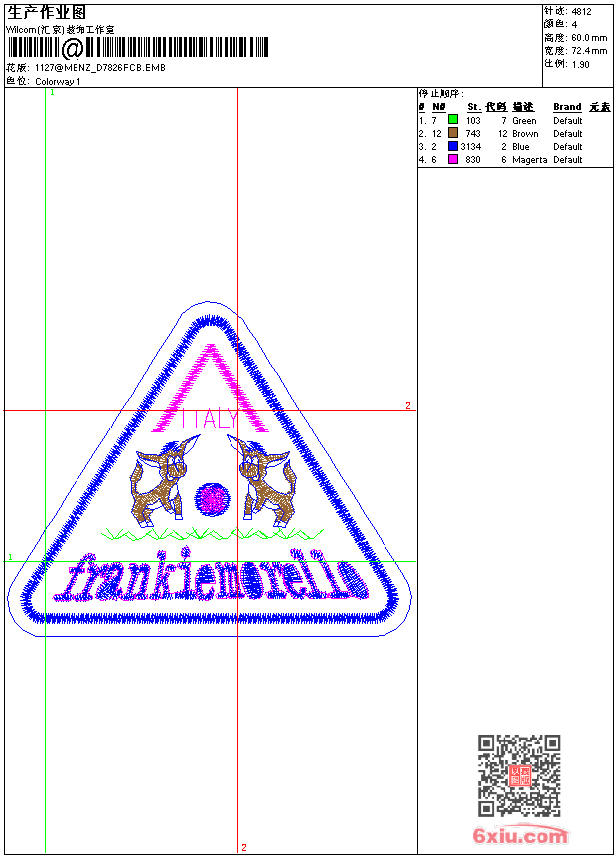Click the scale value '1.90'

(x=580, y=64)
